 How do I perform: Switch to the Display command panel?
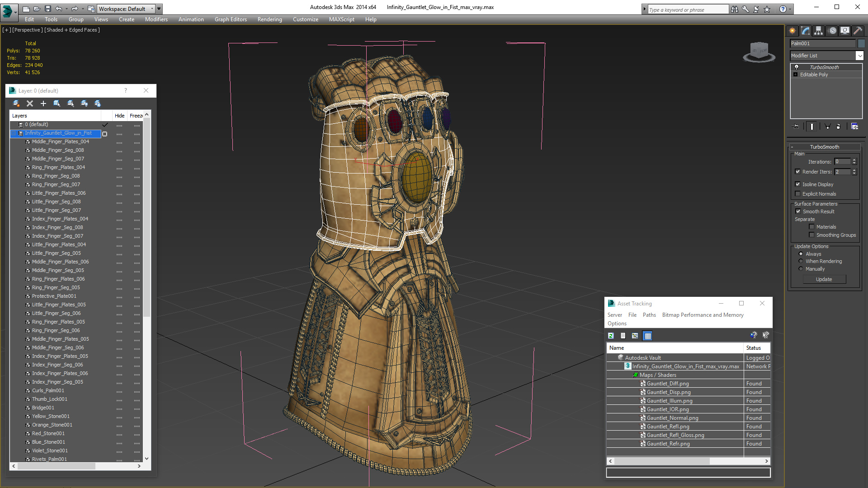(x=844, y=31)
